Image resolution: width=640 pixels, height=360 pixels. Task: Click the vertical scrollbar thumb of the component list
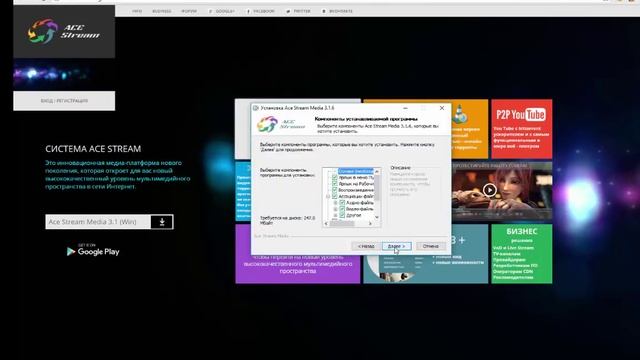pos(377,187)
